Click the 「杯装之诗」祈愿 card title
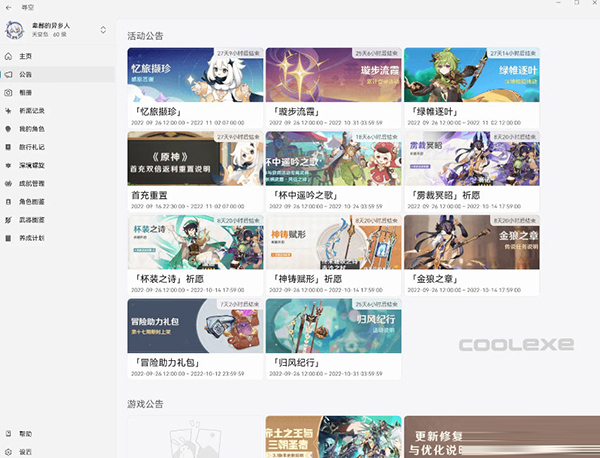This screenshot has height=458, width=600. pos(168,279)
